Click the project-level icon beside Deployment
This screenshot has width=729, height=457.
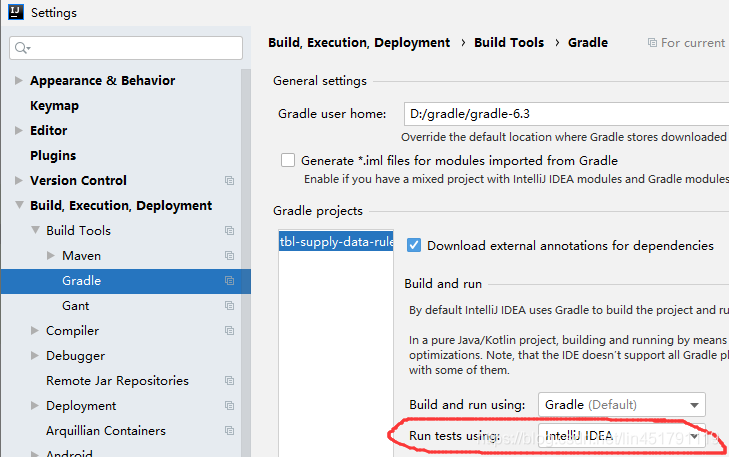tap(229, 406)
